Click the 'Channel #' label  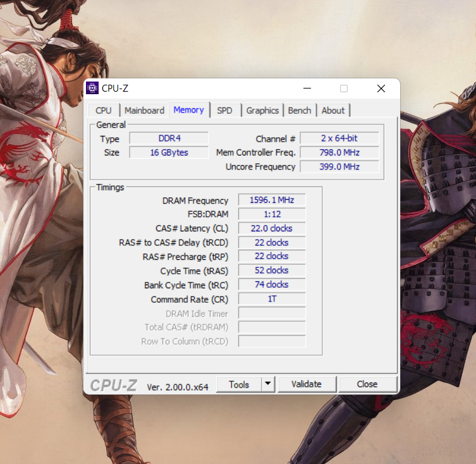(x=276, y=139)
